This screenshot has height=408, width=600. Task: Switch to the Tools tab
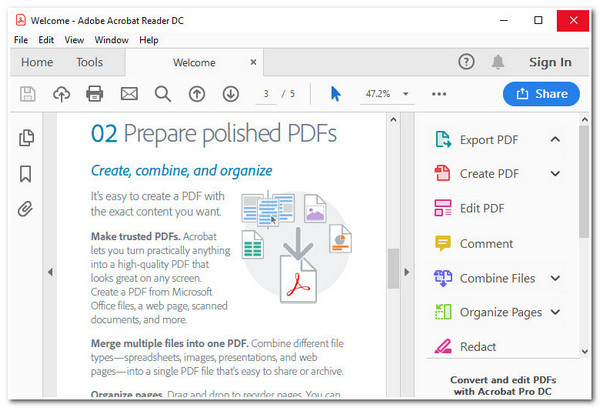coord(90,62)
